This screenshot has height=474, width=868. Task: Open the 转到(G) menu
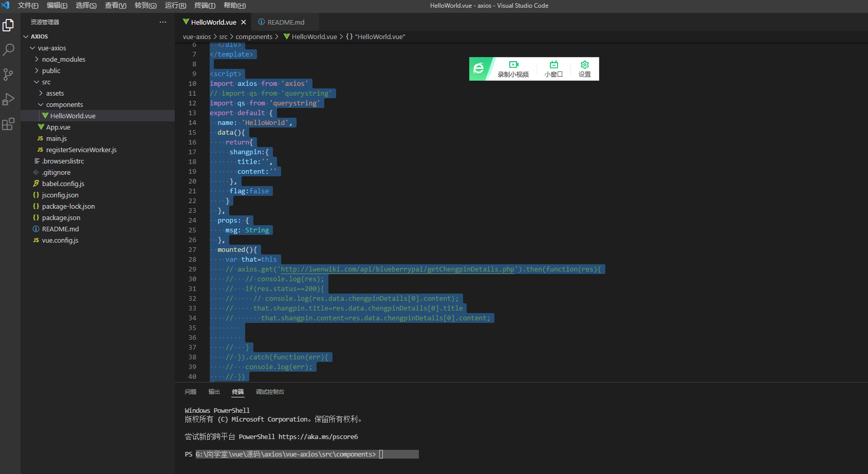click(145, 5)
